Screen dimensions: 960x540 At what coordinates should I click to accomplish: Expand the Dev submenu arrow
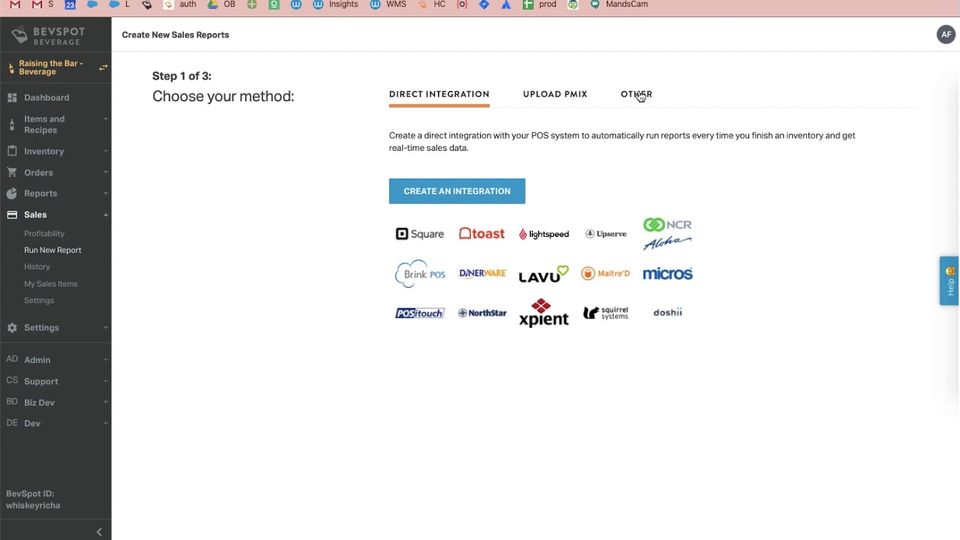[x=105, y=423]
